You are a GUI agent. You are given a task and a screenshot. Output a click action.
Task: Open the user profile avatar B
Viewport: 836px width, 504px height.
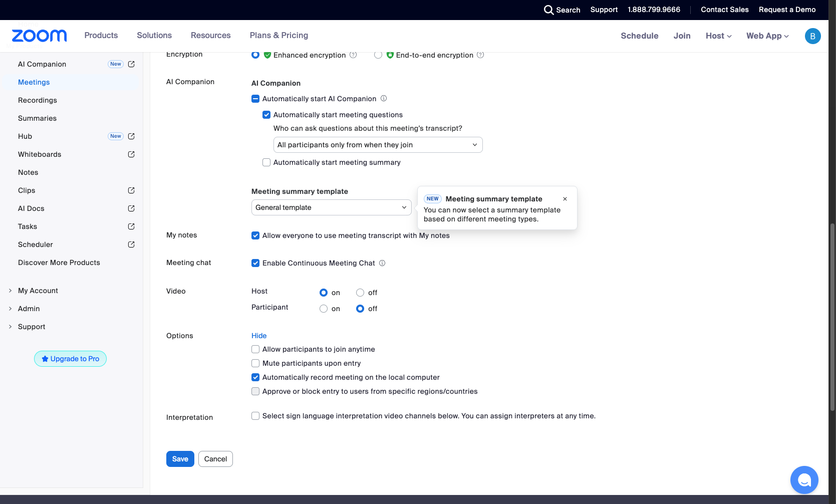coord(812,36)
